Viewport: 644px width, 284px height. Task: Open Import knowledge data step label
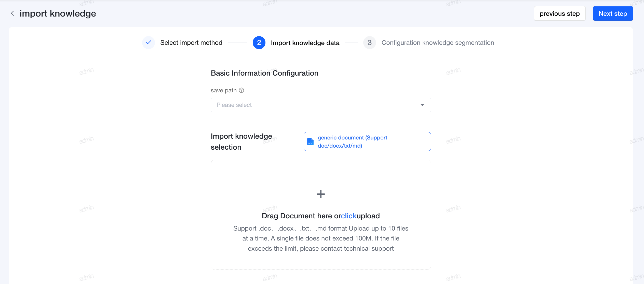305,43
